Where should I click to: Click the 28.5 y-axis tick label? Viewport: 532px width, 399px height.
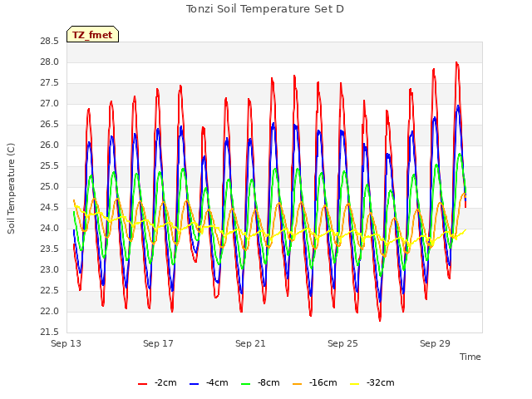click(50, 42)
